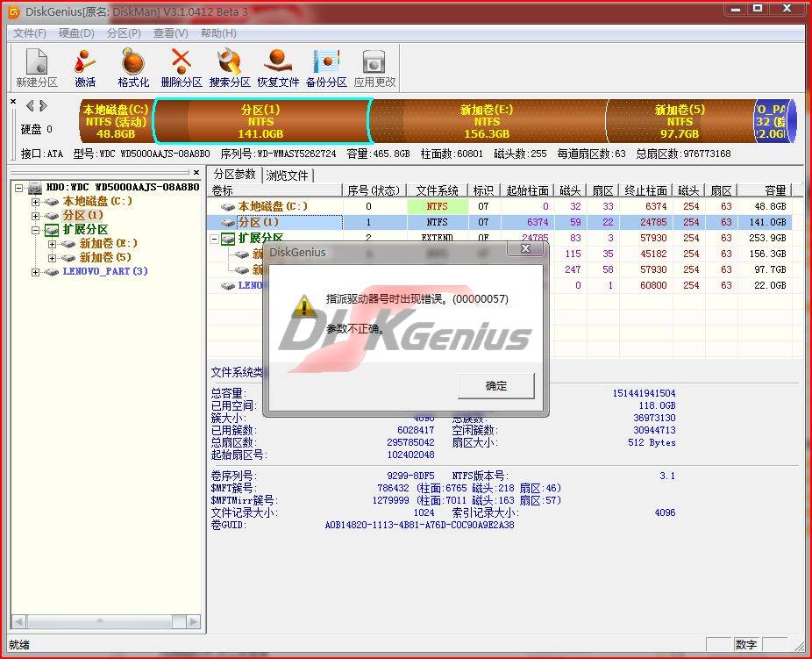
Task: Close the left tree panel with x
Action: click(196, 173)
